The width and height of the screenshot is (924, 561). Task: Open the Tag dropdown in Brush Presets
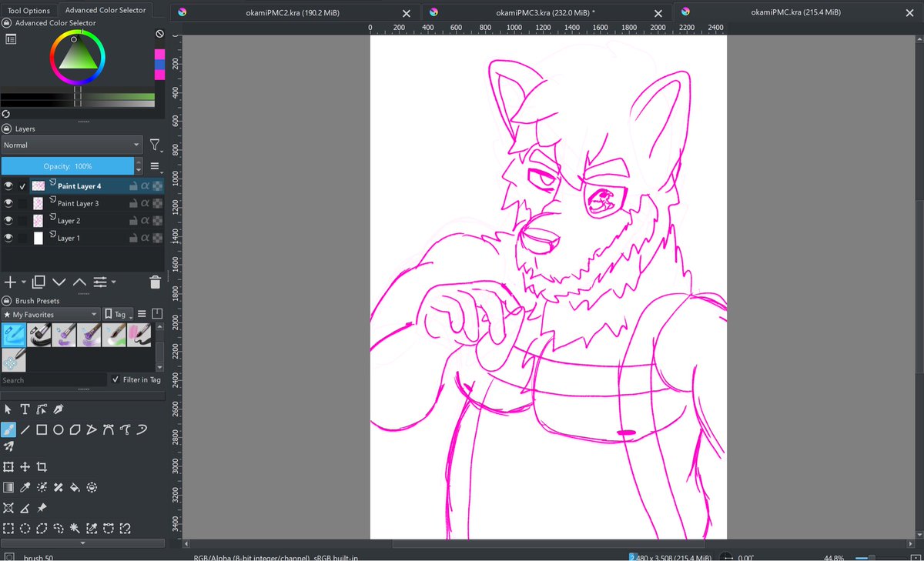click(x=117, y=314)
